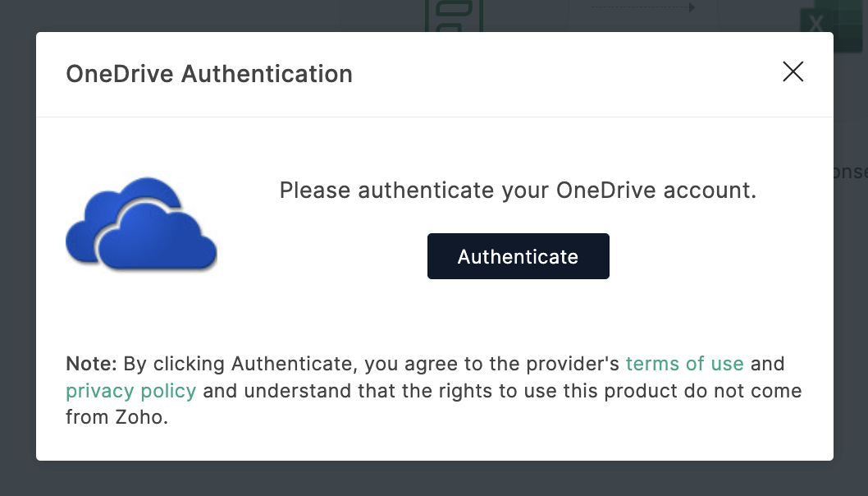Click the Please authenticate your OneDrive account message
The height and width of the screenshot is (496, 868).
tap(518, 190)
